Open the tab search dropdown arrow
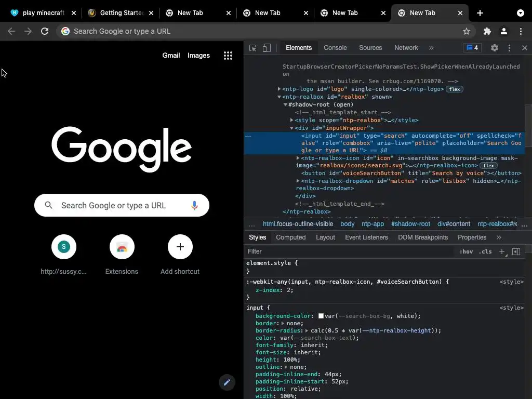Screen dimensions: 532x399 [x=520, y=13]
